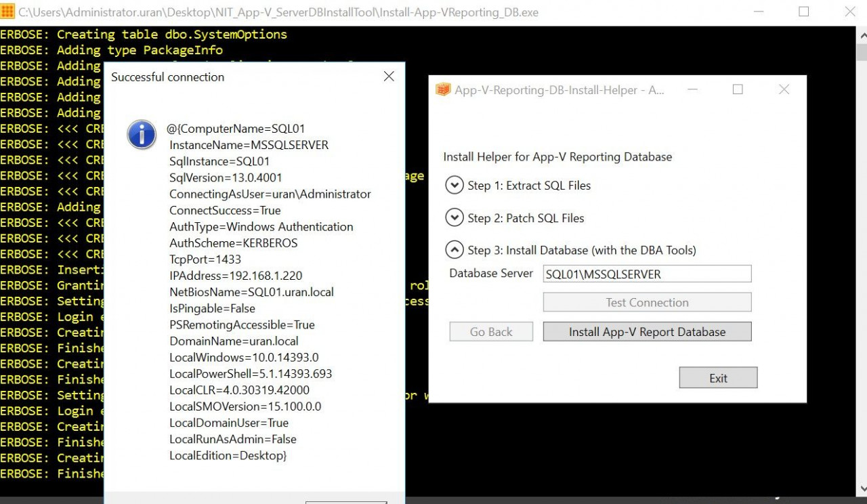Click the console window title bar icon
This screenshot has height=504, width=867.
(x=8, y=12)
